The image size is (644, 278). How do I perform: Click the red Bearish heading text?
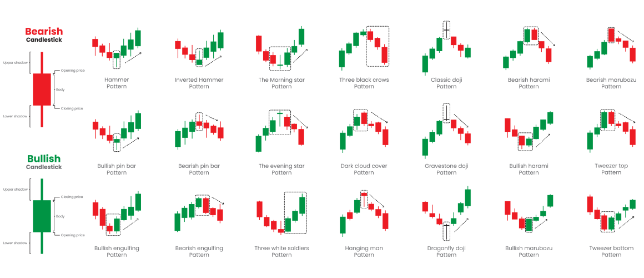44,31
